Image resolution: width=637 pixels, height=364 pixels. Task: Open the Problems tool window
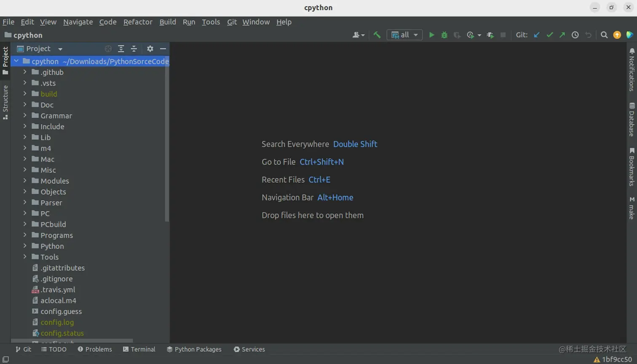[95, 349]
